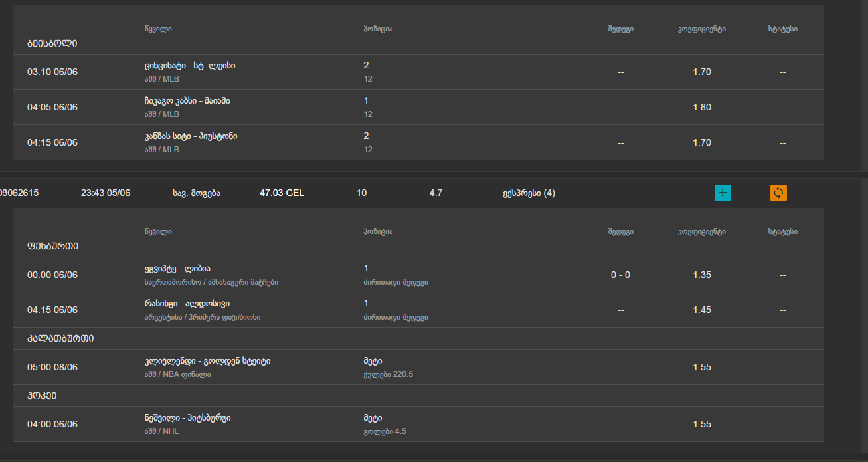Click the ბეისბოლი section heading
Image resolution: width=868 pixels, height=462 pixels.
(52, 43)
